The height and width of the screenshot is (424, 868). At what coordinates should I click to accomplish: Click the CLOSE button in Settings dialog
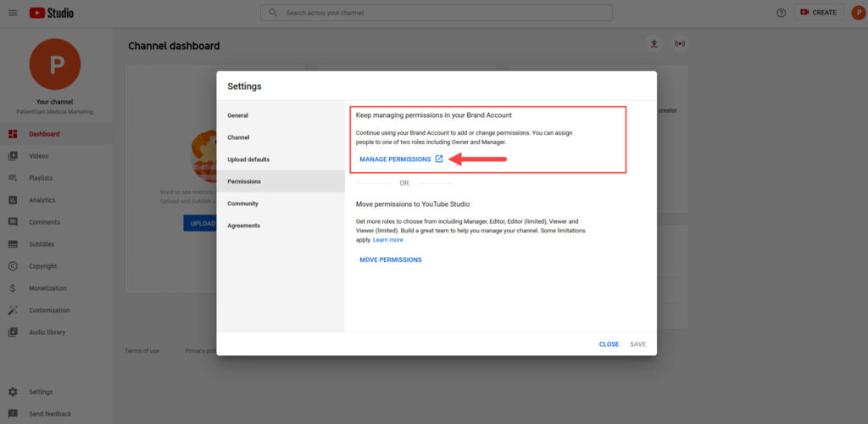(609, 344)
